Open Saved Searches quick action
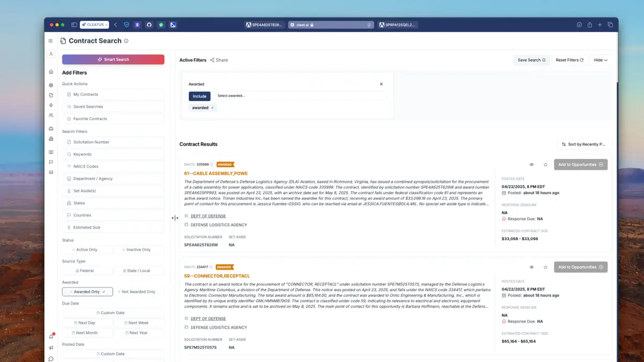Image resolution: width=644 pixels, height=362 pixels. click(113, 107)
